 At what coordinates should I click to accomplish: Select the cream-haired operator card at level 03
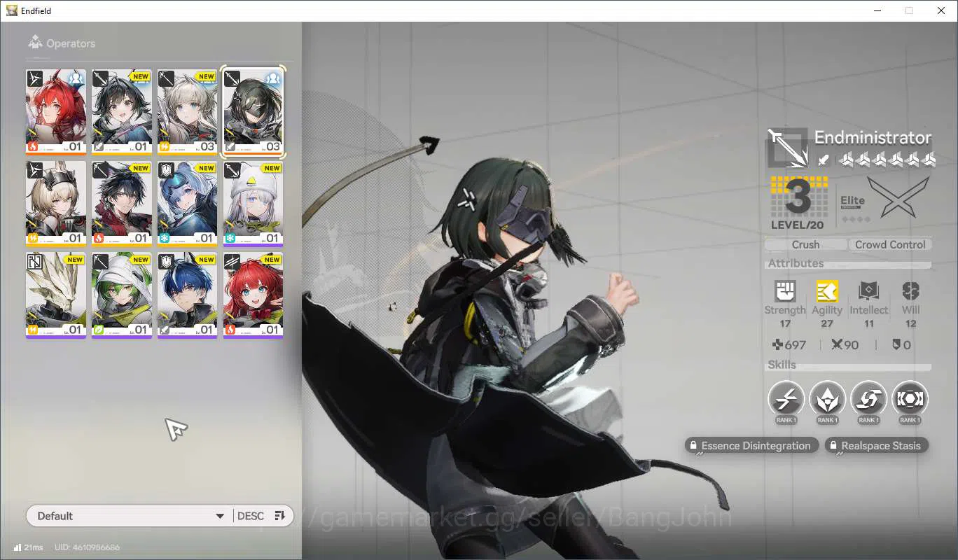click(188, 112)
